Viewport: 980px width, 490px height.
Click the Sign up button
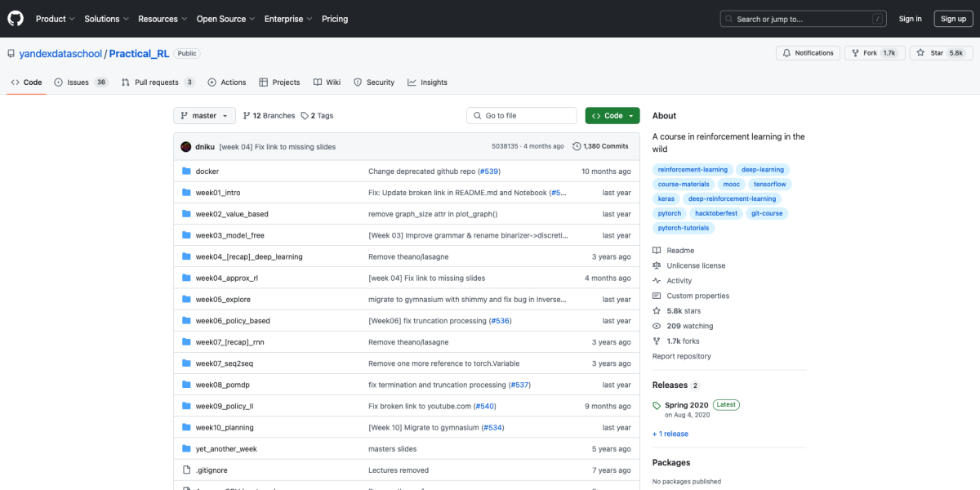pos(953,19)
